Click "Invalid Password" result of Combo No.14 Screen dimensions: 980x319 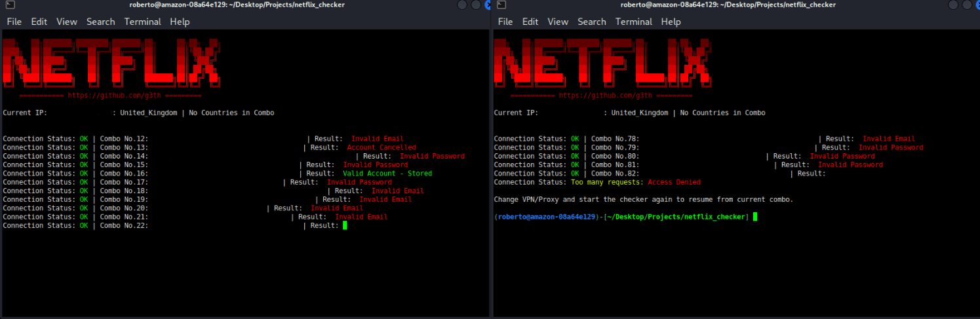tap(432, 156)
